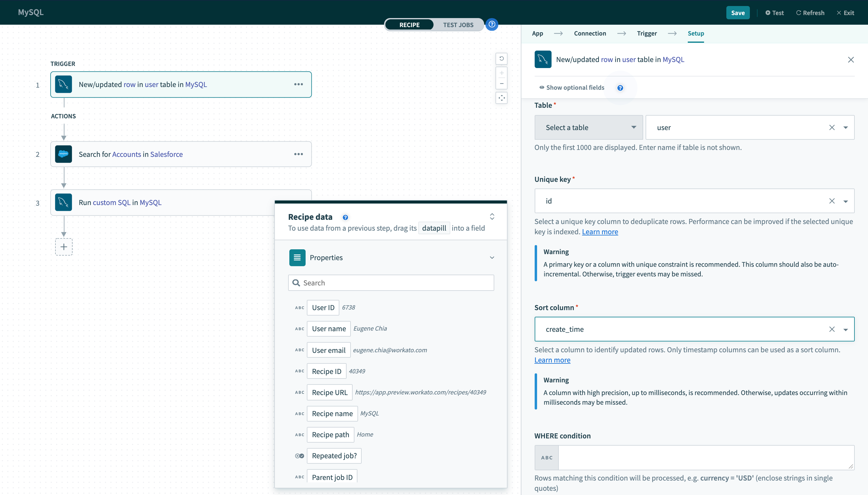Click the trigger setup close X icon
This screenshot has height=495, width=868.
click(851, 60)
